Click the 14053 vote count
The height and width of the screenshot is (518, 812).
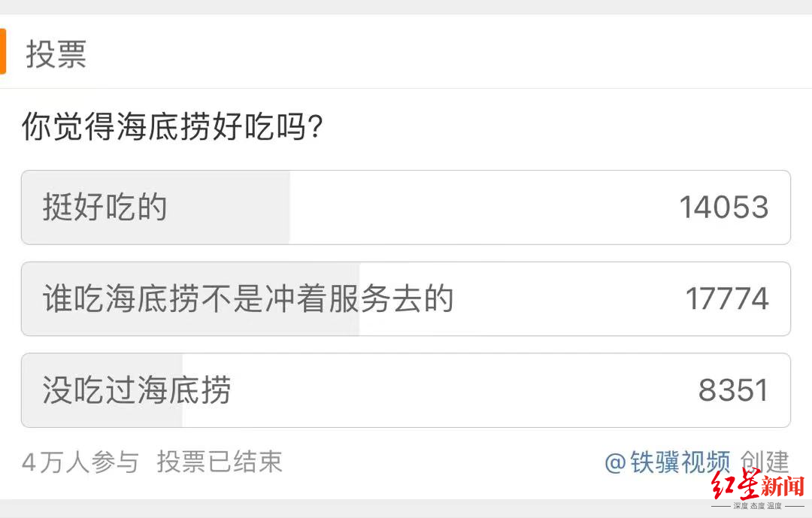pyautogui.click(x=723, y=208)
